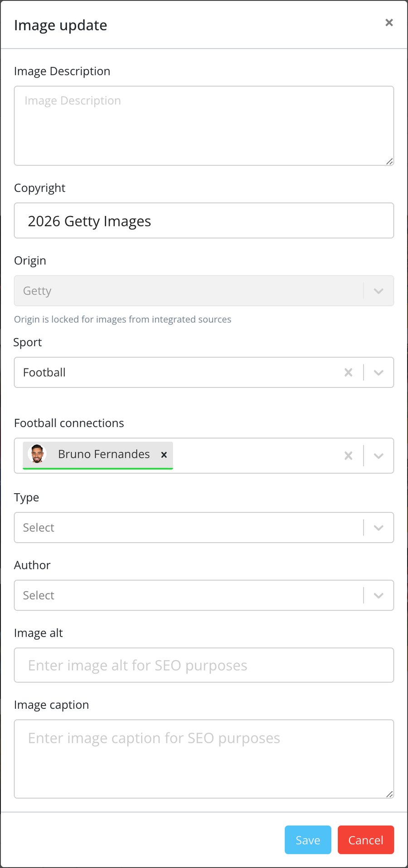Click Bruno Fernandes player avatar
Image resolution: width=408 pixels, height=868 pixels.
tap(37, 454)
